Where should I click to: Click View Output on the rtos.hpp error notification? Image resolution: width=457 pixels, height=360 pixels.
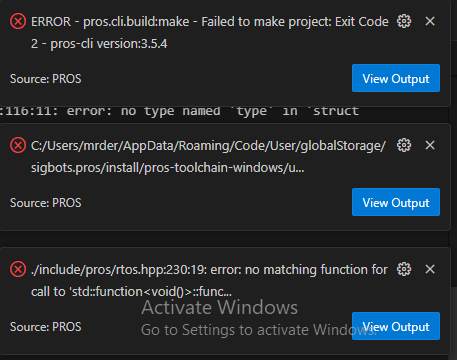coord(396,326)
